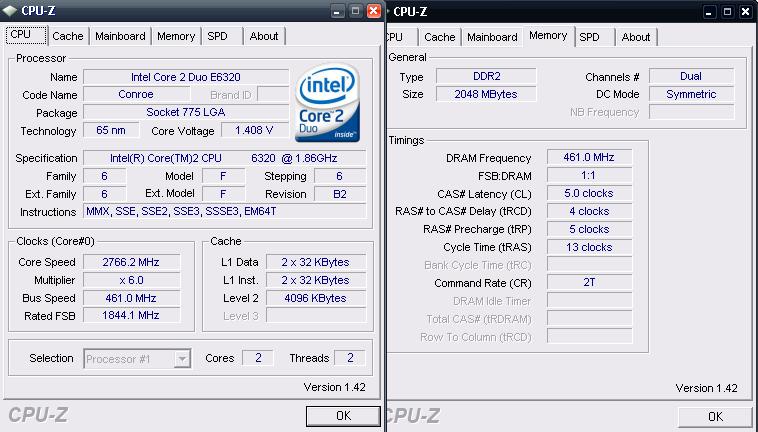Open the Memory tab in the left window
Viewport: 758px width, 432px height.
[x=176, y=36]
